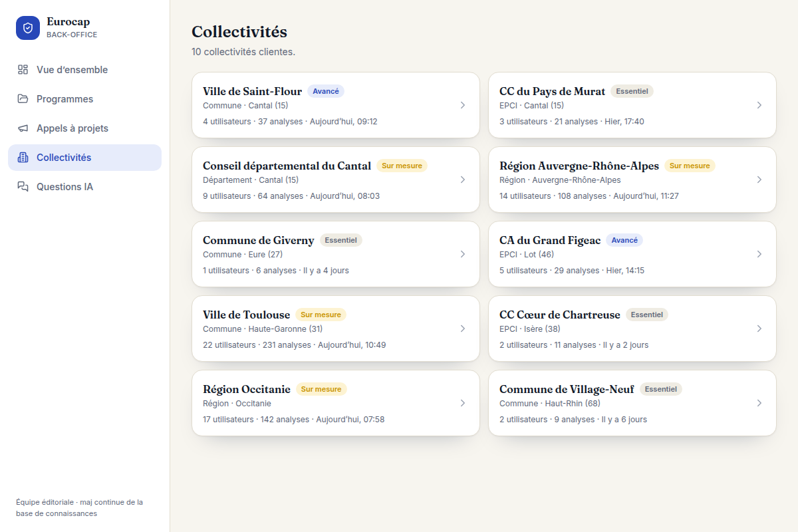Open Vue d'ensemble in the sidebar
Viewport: 798px width, 532px height.
84,70
